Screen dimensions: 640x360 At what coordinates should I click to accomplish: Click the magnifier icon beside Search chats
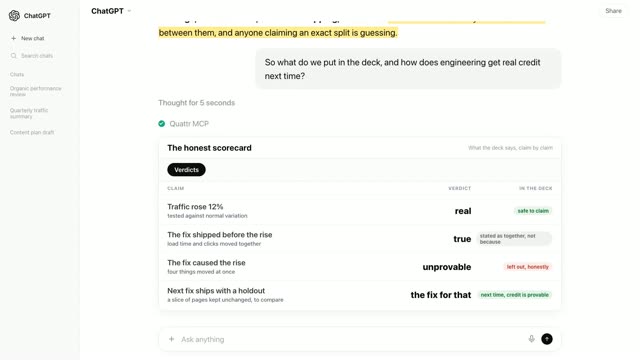13,56
